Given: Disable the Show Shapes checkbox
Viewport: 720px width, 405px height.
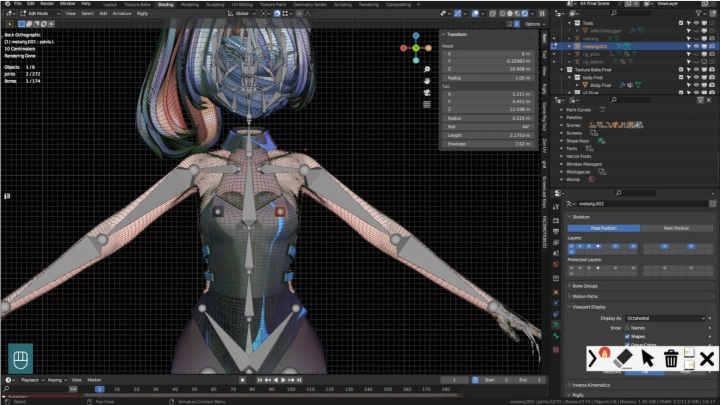Looking at the screenshot, I should pyautogui.click(x=627, y=337).
